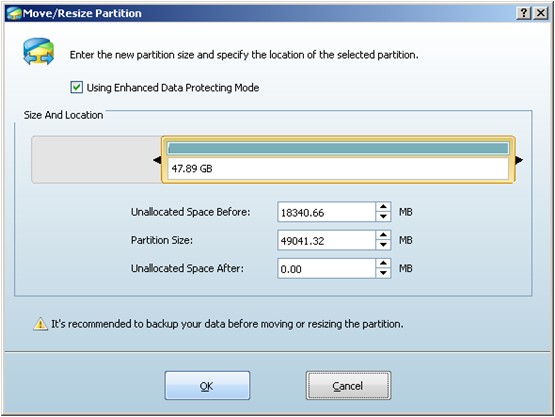This screenshot has width=555, height=417.
Task: Decrease Unallocated Space After with down arrow
Action: click(x=383, y=273)
